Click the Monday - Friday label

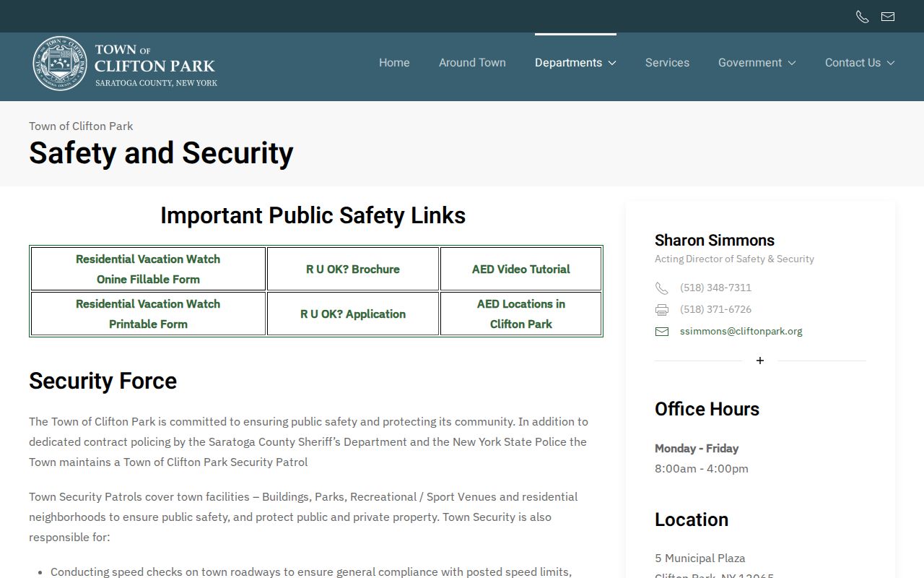697,448
